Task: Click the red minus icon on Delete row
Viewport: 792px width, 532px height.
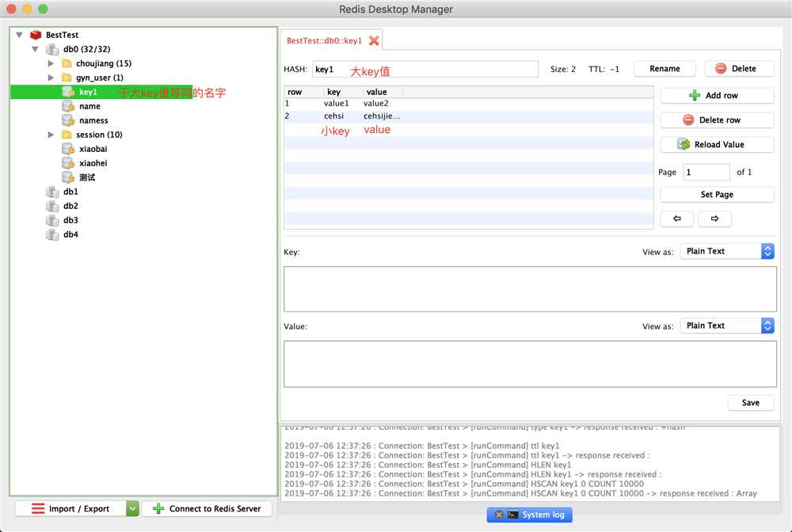Action: (688, 120)
